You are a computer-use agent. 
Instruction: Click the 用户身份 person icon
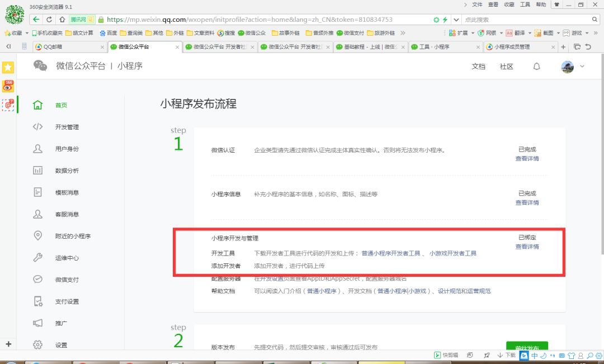pyautogui.click(x=38, y=149)
